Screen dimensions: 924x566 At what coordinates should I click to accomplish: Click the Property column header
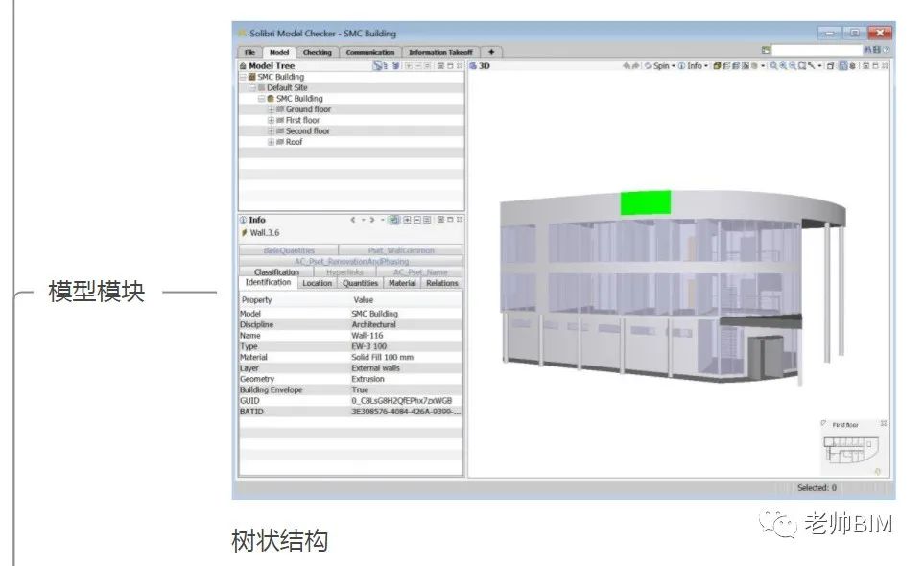[257, 299]
